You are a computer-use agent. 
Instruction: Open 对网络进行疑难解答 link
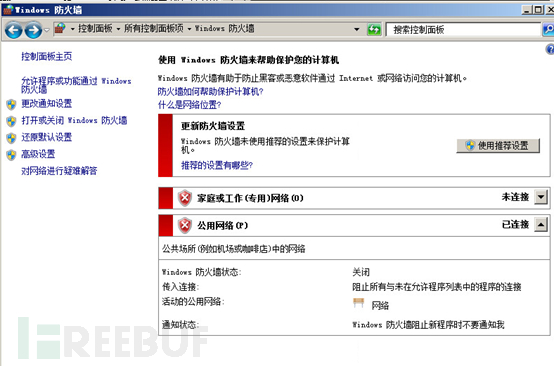click(x=59, y=171)
